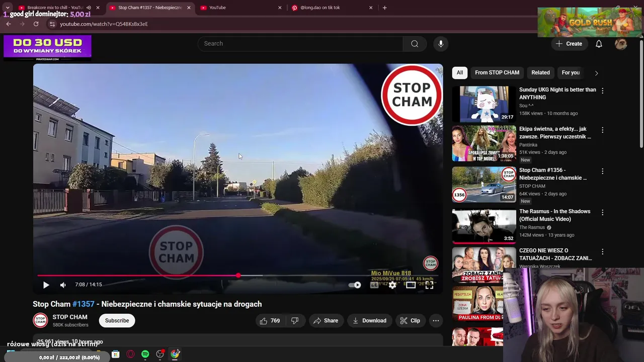Open the account avatar menu
644x362 pixels.
[x=621, y=44]
